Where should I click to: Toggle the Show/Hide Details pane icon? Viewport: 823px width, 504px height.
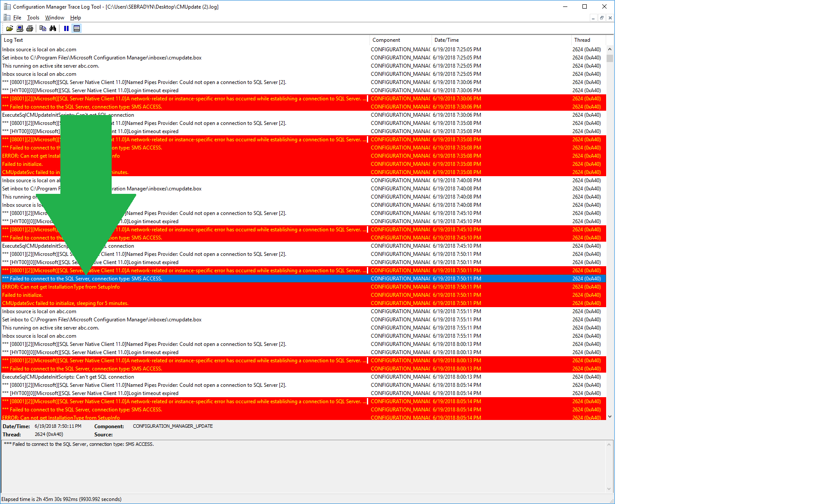77,28
